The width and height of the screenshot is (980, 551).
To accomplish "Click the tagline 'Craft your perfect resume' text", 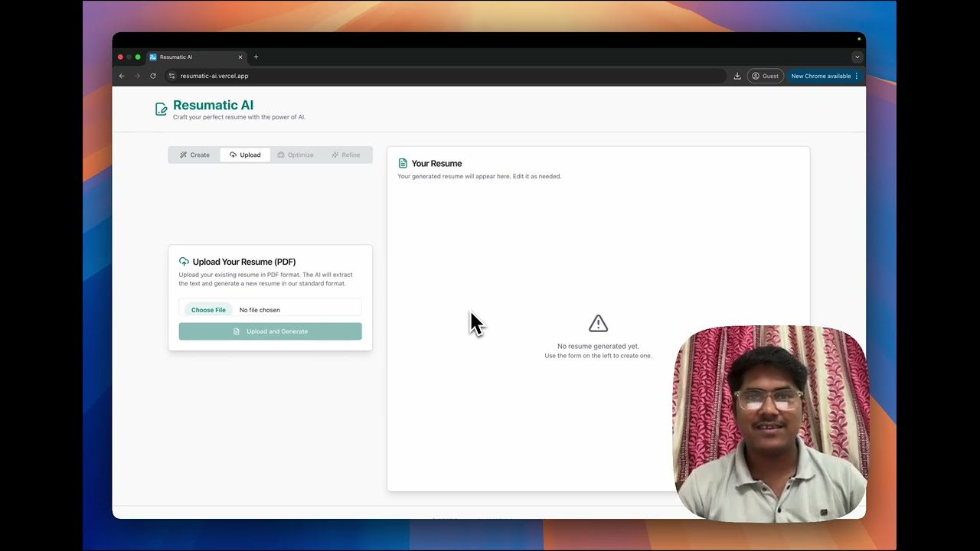I will [239, 117].
